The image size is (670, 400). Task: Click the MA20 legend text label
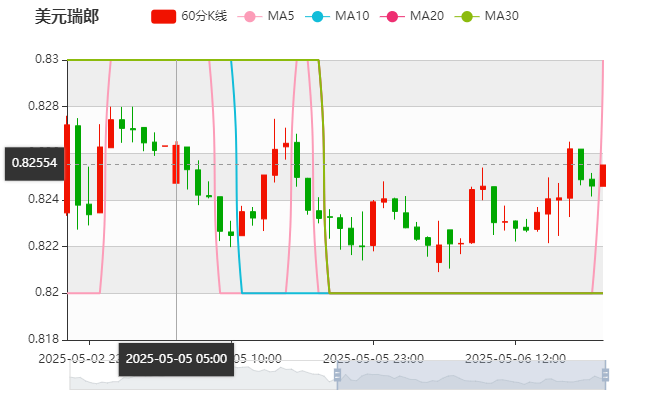point(427,17)
